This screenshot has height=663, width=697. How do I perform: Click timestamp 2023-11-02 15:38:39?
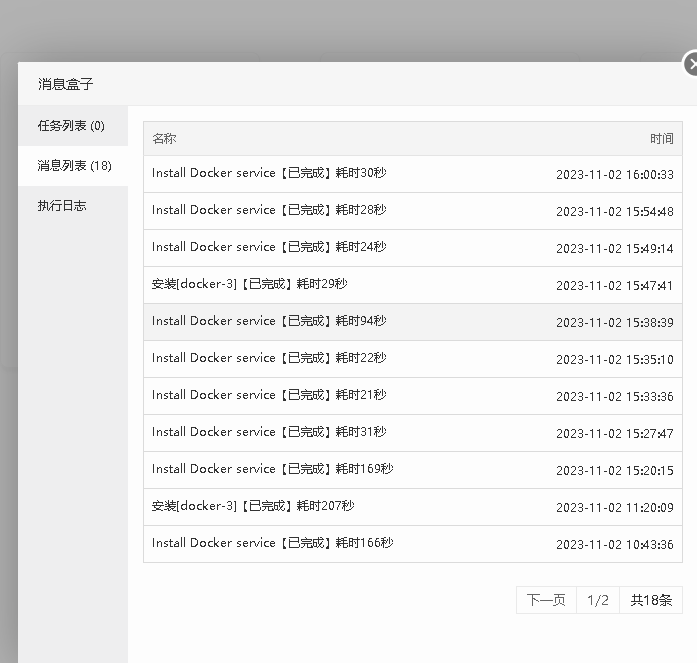615,323
